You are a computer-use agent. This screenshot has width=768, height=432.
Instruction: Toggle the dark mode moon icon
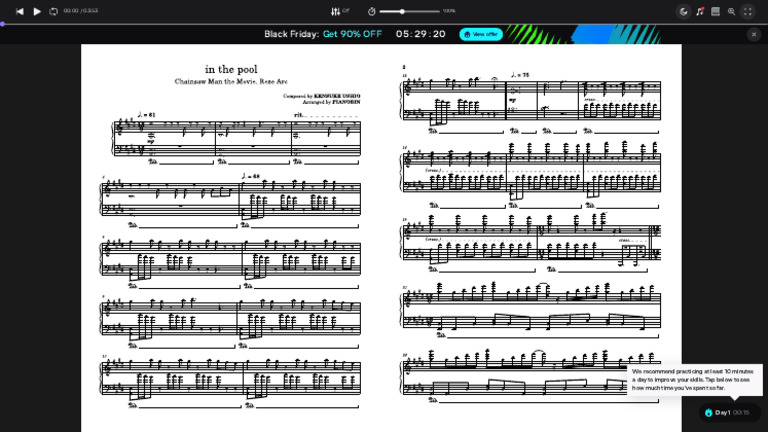[683, 11]
